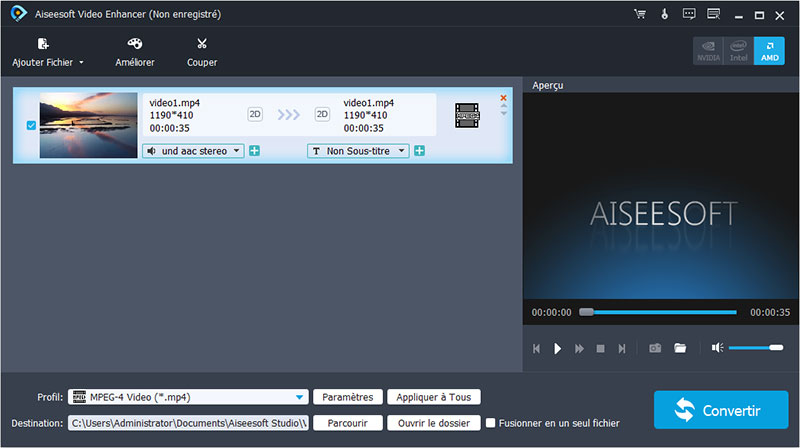Image resolution: width=800 pixels, height=448 pixels.
Task: Open the shopping cart purchase icon
Action: click(x=640, y=15)
